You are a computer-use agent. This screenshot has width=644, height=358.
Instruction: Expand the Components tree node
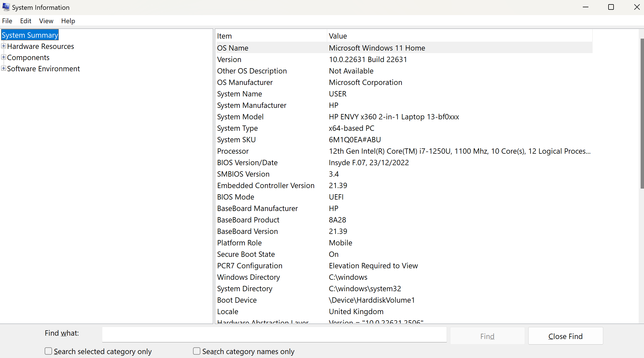[4, 57]
